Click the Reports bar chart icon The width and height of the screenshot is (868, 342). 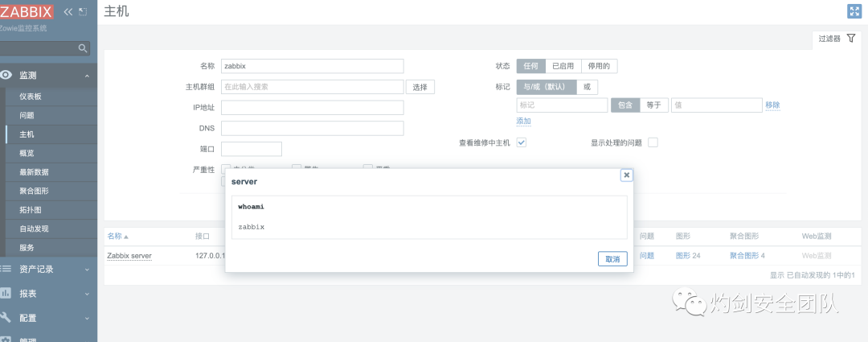tap(6, 293)
